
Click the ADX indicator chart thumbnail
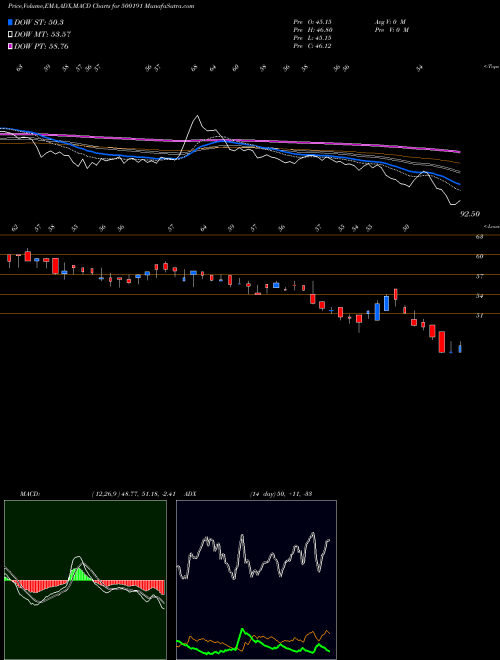(256, 580)
